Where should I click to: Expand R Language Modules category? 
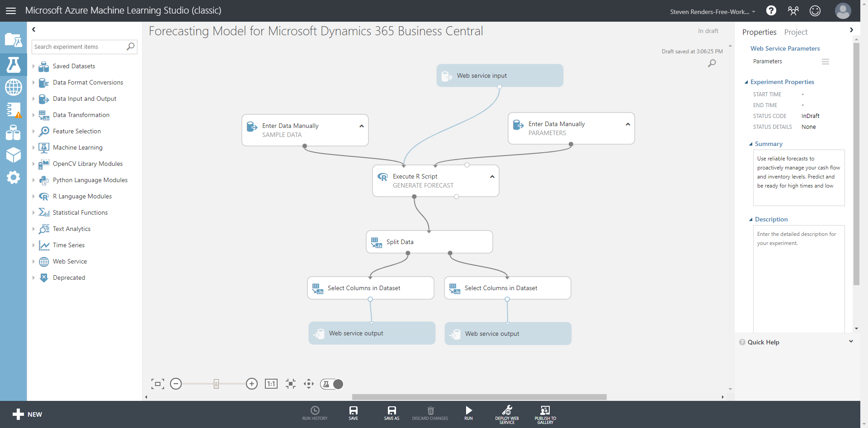(x=33, y=196)
